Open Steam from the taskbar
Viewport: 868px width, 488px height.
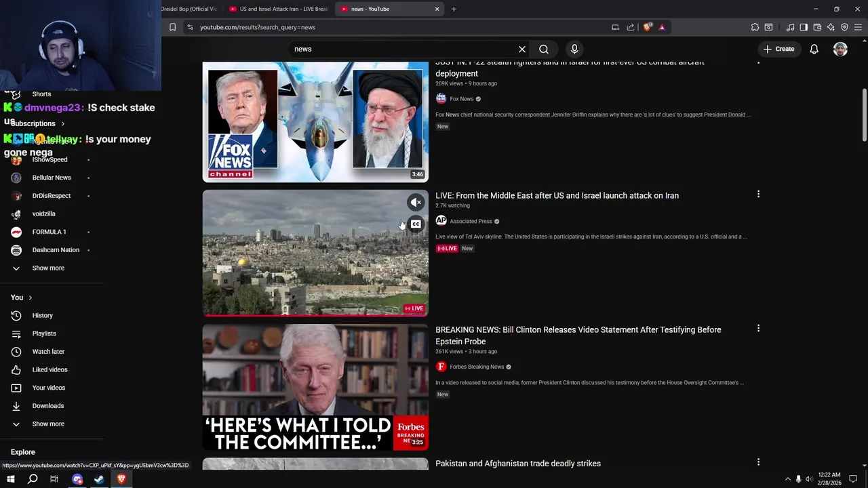click(x=99, y=479)
